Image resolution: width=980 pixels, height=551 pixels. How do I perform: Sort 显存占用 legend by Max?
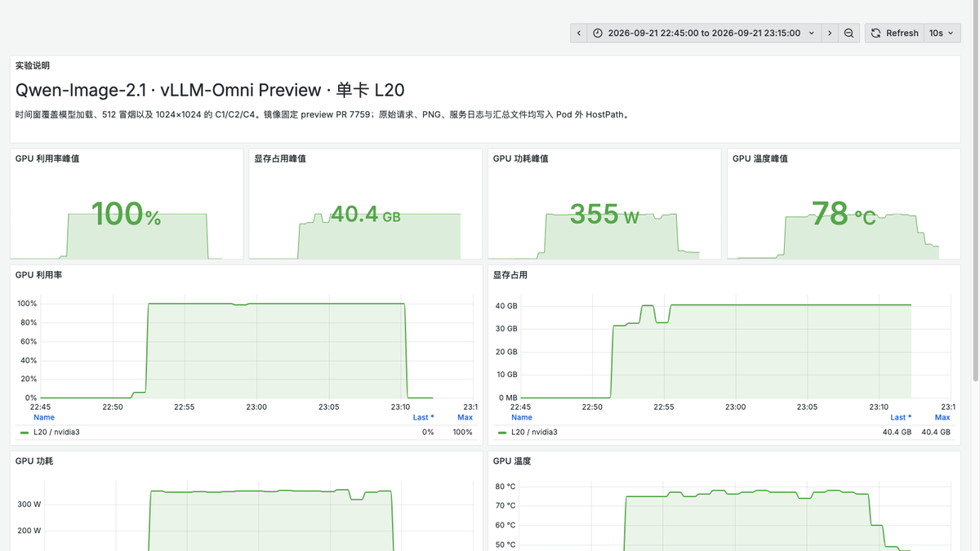pos(942,417)
